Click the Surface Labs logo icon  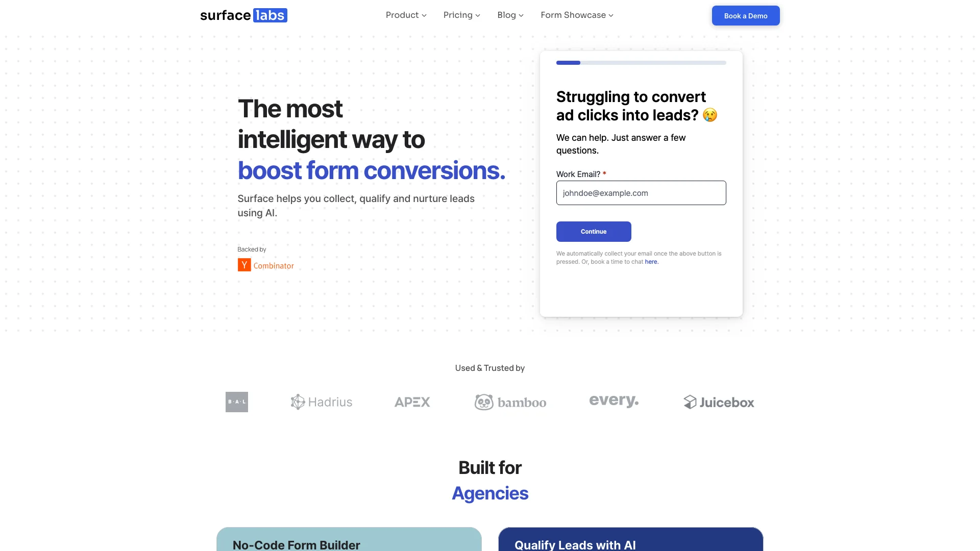point(243,15)
